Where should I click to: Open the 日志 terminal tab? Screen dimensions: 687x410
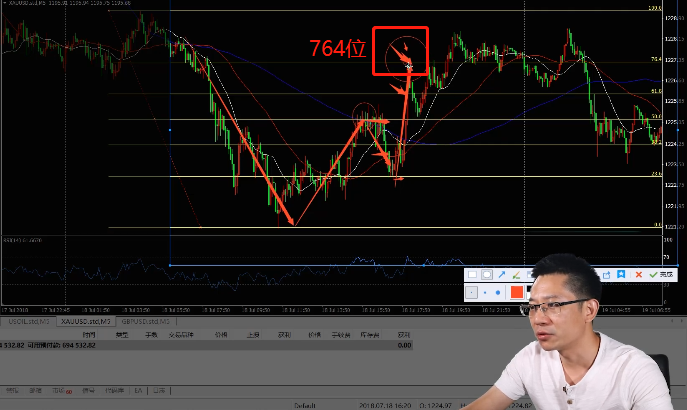(159, 390)
